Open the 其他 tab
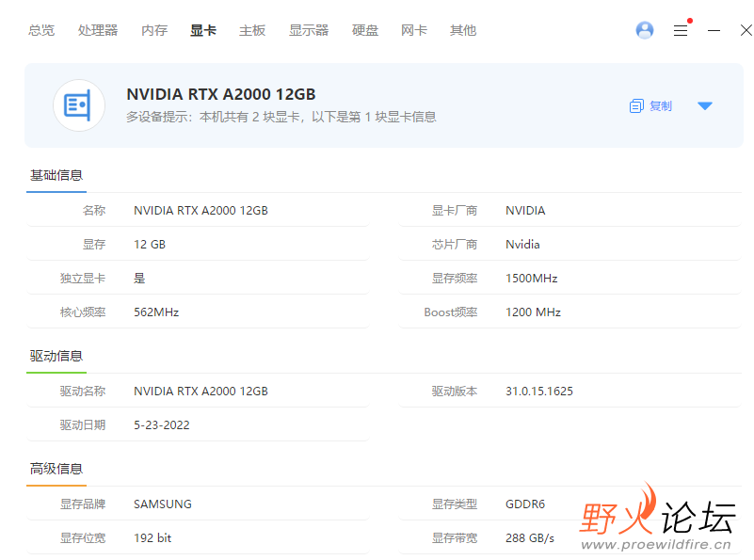Screen dimensions: 754x560 pos(462,30)
